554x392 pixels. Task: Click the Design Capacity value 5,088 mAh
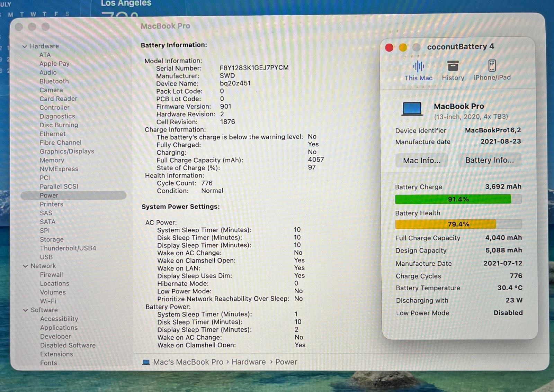click(503, 250)
